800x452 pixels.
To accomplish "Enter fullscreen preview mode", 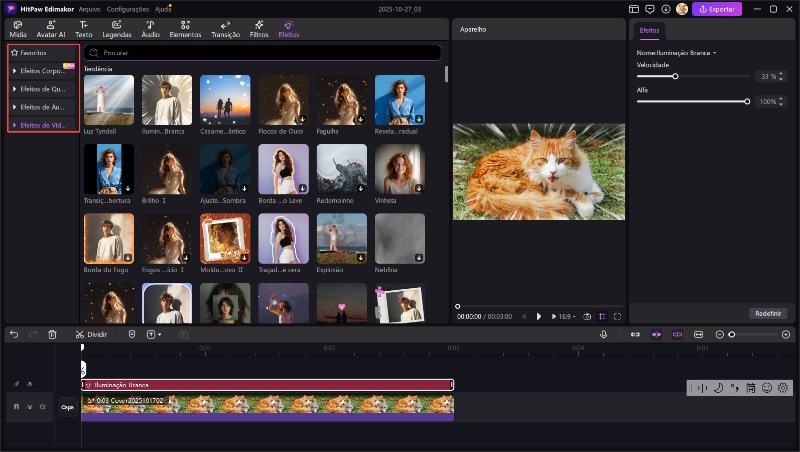I will coord(617,316).
